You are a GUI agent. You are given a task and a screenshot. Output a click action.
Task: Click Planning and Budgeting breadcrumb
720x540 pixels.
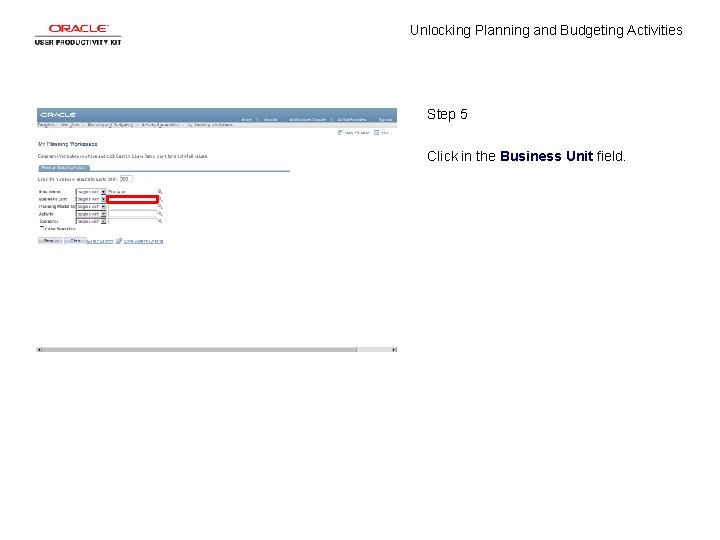pyautogui.click(x=110, y=125)
